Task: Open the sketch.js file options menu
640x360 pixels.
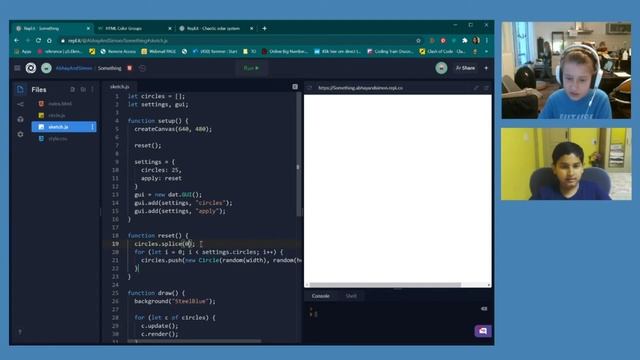Action: [92, 127]
